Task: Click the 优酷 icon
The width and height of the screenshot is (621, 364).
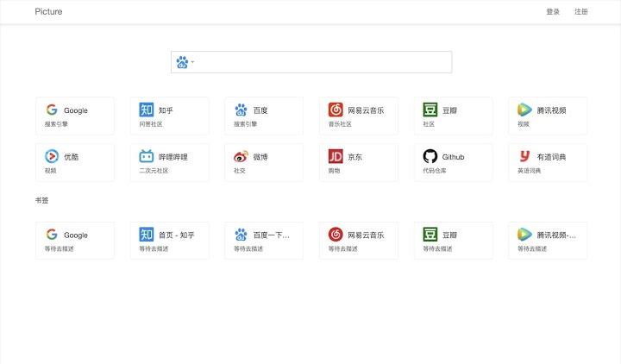Action: click(x=52, y=156)
